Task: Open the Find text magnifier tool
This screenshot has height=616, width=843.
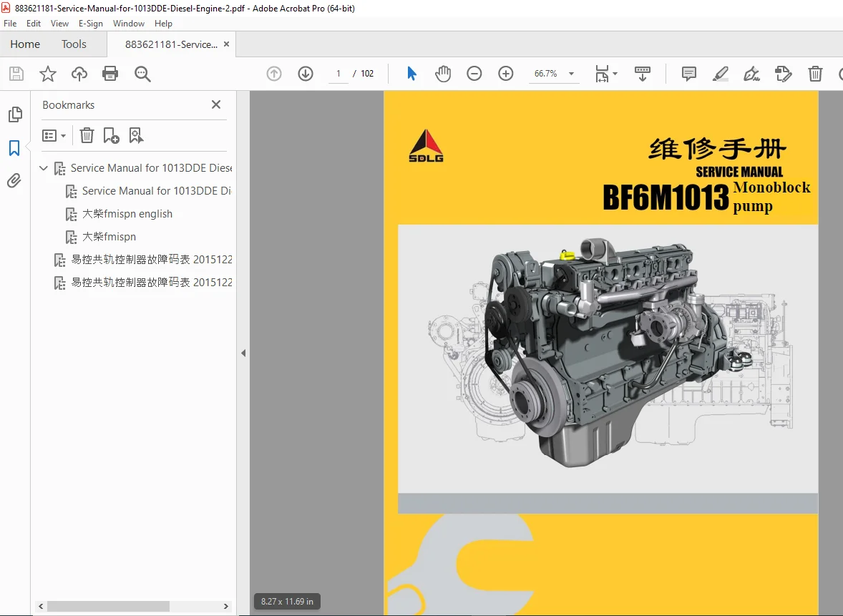Action: [142, 74]
